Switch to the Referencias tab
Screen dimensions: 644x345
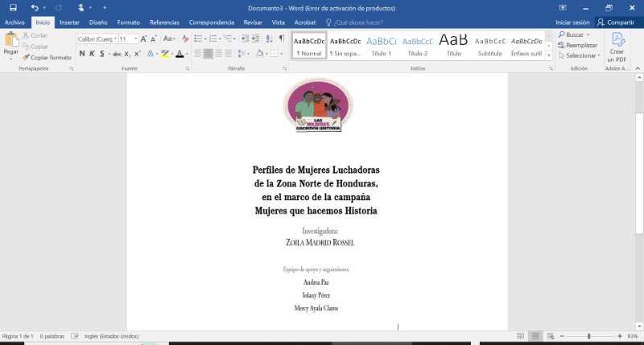164,23
